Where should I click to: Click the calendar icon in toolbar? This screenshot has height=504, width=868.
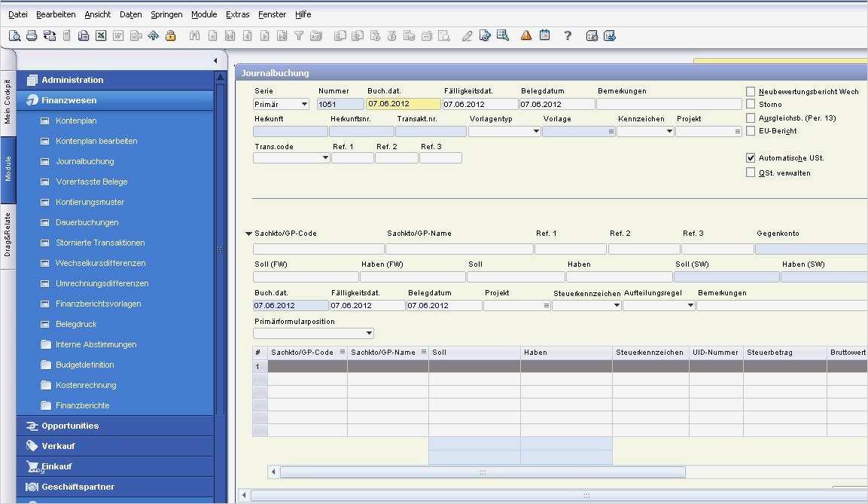[x=544, y=35]
